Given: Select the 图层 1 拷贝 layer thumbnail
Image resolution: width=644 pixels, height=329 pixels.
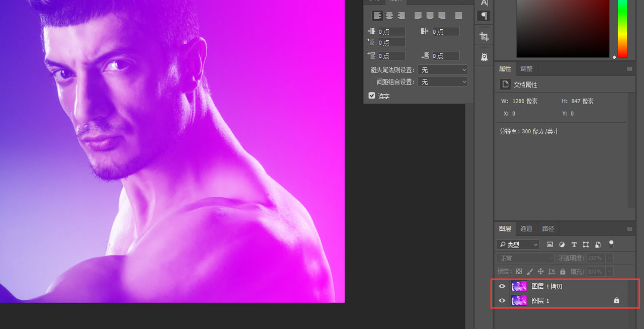Looking at the screenshot, I should 519,286.
